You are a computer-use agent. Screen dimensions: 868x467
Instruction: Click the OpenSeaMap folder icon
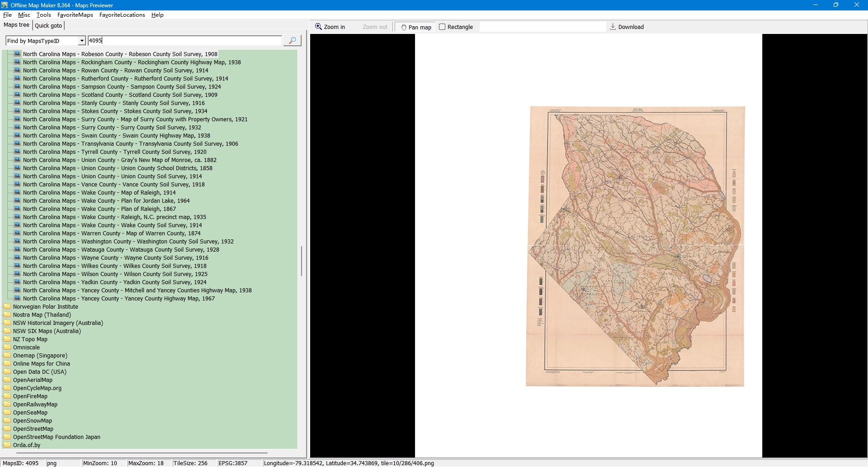(x=7, y=412)
